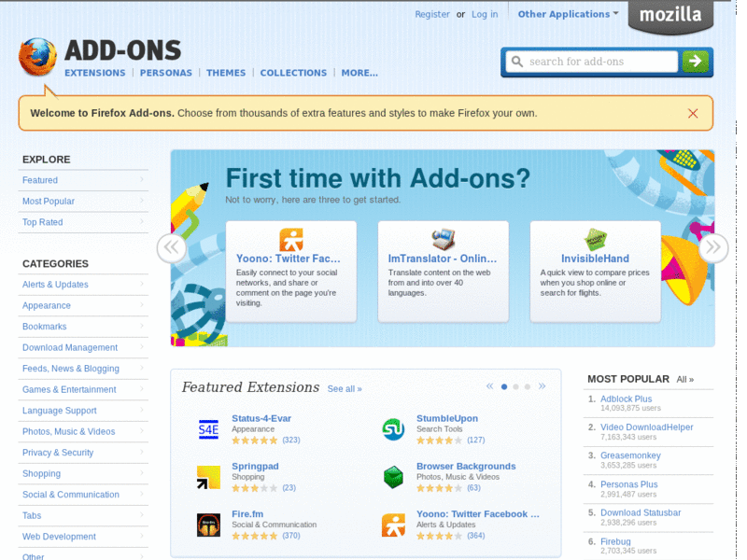Open Social & Communication sidebar category
Screen dimensions: 747x560
coord(83,495)
